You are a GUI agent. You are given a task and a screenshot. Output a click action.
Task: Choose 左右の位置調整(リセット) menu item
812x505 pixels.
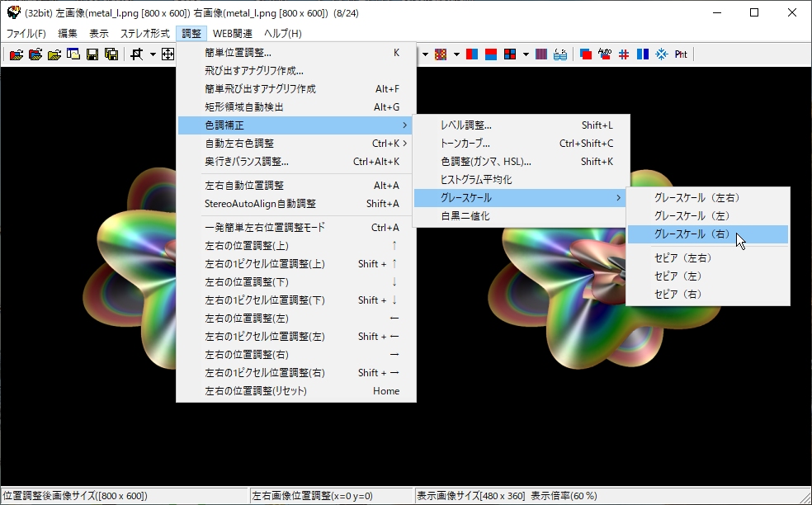tap(295, 390)
